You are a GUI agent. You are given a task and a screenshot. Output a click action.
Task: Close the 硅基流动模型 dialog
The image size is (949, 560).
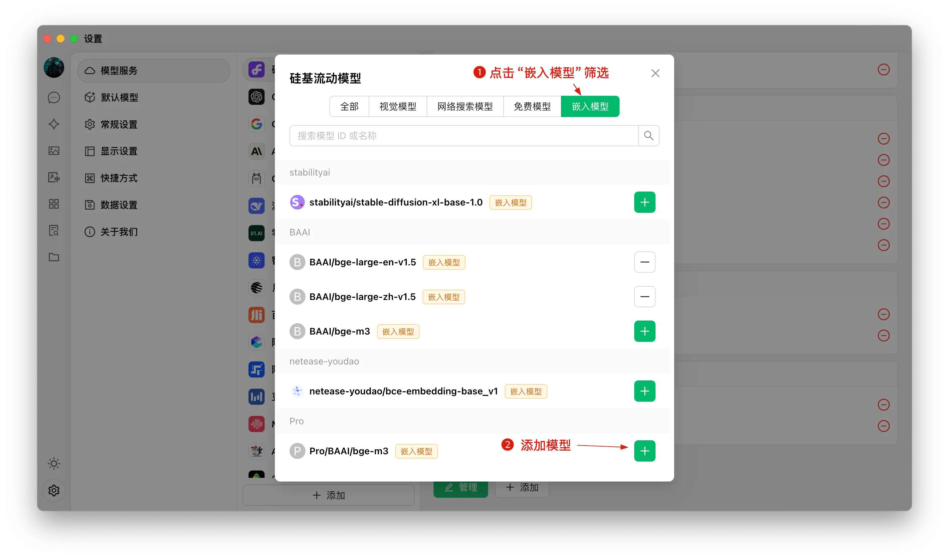click(655, 73)
